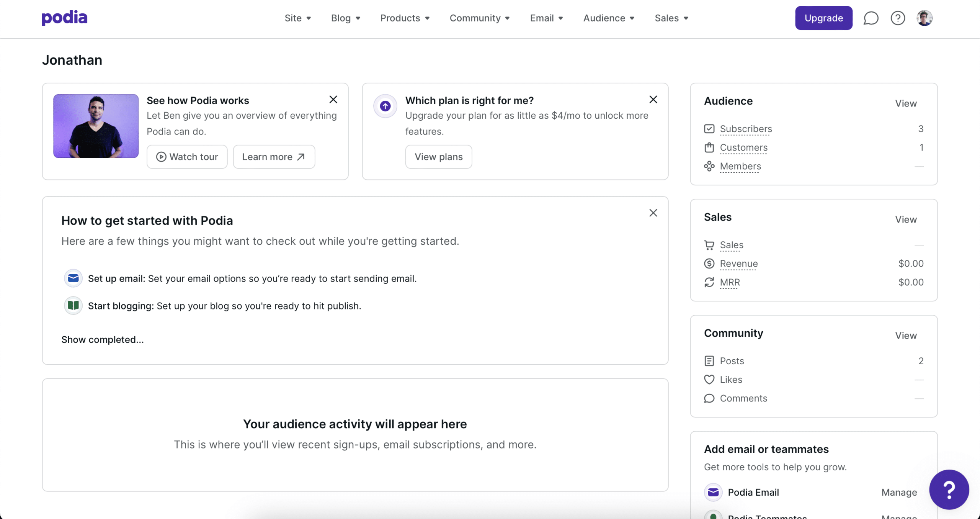The width and height of the screenshot is (980, 519).
Task: View the Community panel details
Action: tap(906, 336)
